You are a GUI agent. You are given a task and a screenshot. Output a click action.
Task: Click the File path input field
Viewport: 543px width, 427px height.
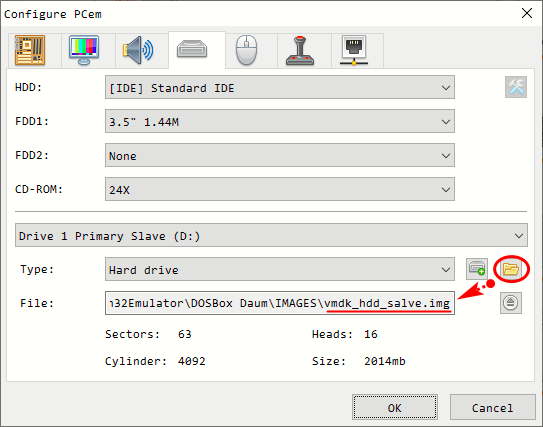coord(280,303)
